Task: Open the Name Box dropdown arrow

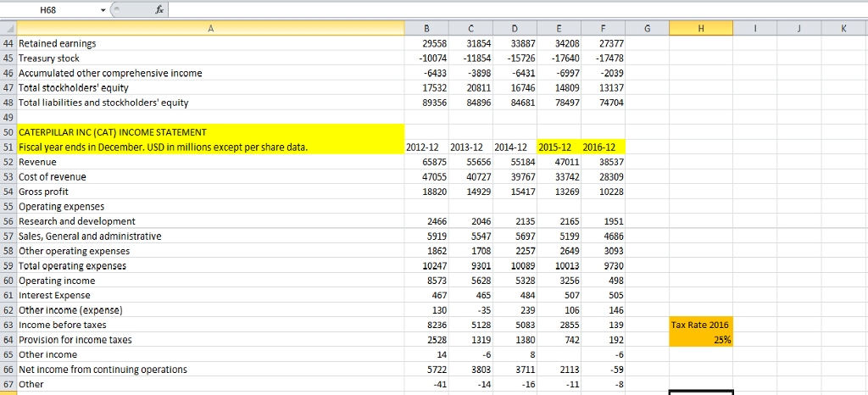Action: (103, 9)
